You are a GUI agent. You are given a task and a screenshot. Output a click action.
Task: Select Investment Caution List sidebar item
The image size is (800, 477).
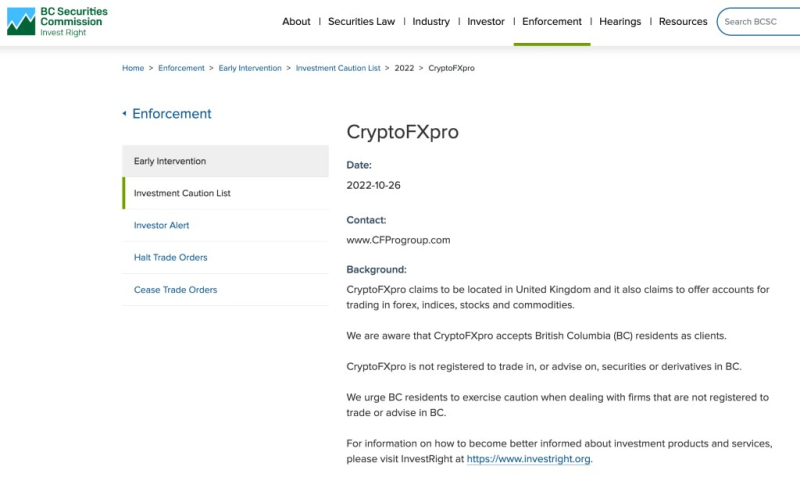(226, 193)
